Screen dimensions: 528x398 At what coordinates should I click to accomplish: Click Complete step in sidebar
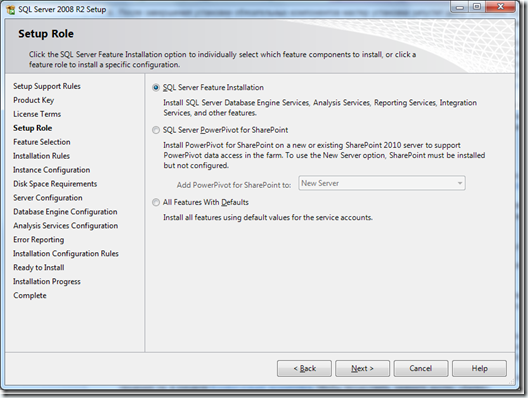30,296
